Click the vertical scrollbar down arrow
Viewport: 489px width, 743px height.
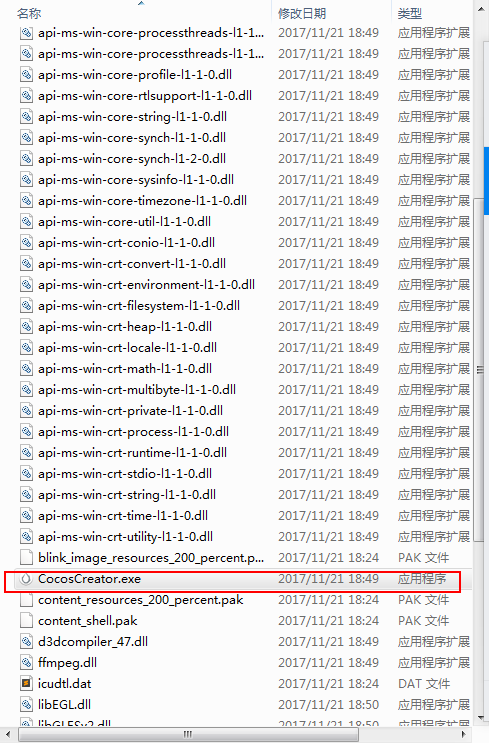pos(481,719)
